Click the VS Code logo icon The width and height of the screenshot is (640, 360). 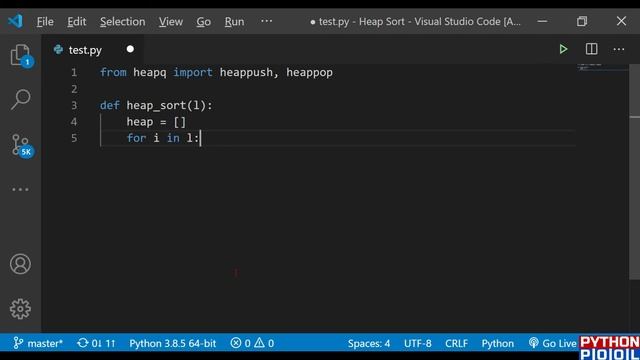pyautogui.click(x=16, y=21)
